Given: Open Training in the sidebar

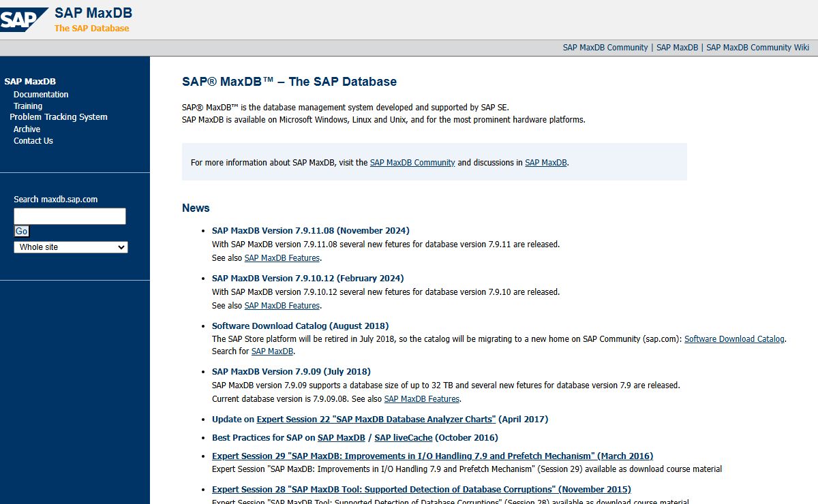Looking at the screenshot, I should pos(28,106).
